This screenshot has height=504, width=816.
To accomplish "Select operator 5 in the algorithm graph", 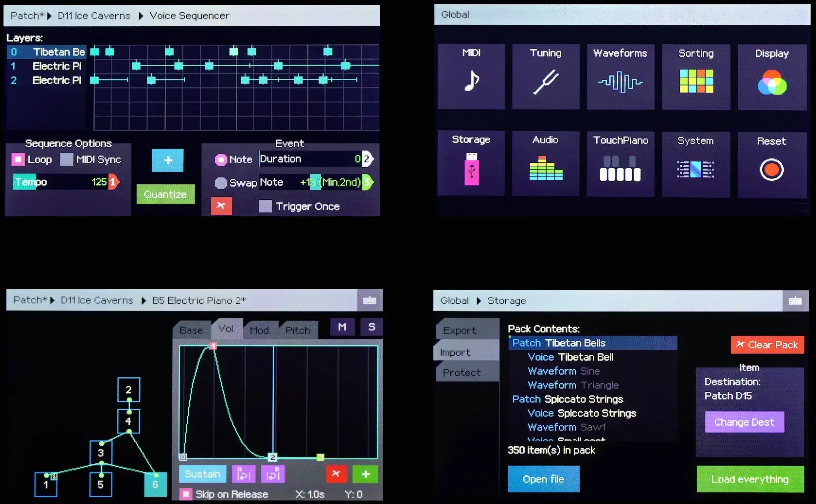I will point(101,485).
